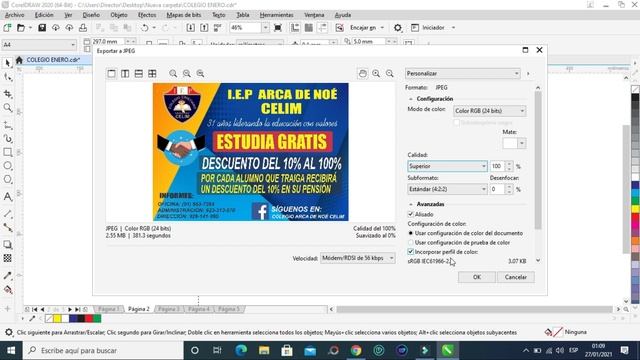Click Windows Start button

(x=11, y=351)
